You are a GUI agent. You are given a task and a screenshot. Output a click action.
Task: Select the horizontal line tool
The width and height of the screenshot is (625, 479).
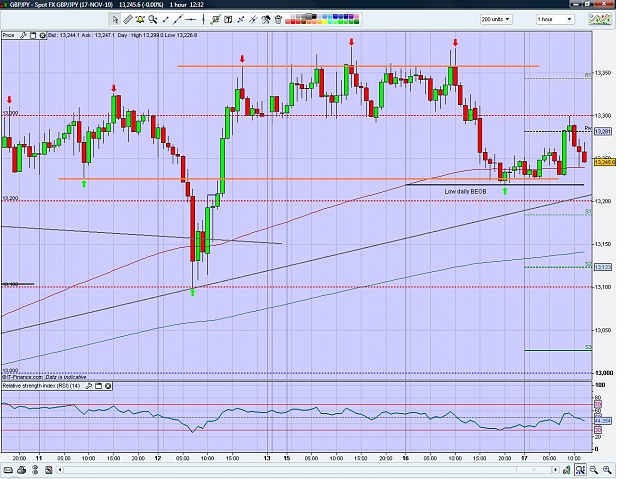coord(191,19)
